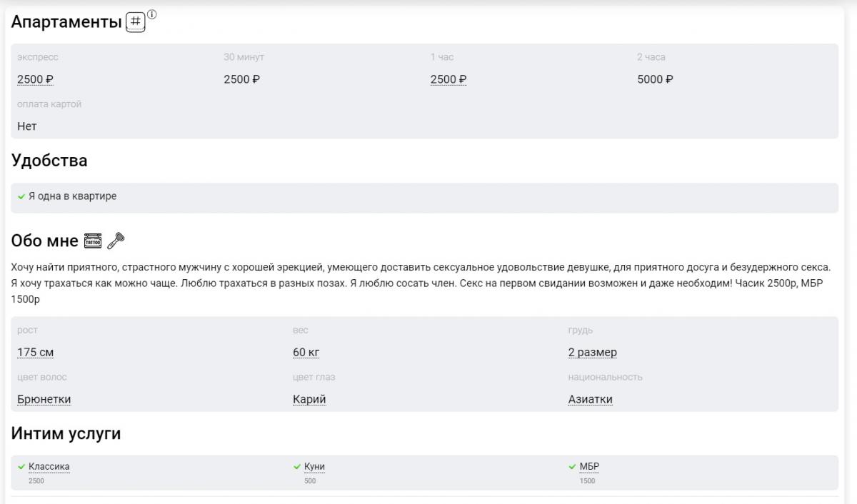Screen dimensions: 857x504
Task: Click the green checkmark next to Классика
Action: [21, 467]
